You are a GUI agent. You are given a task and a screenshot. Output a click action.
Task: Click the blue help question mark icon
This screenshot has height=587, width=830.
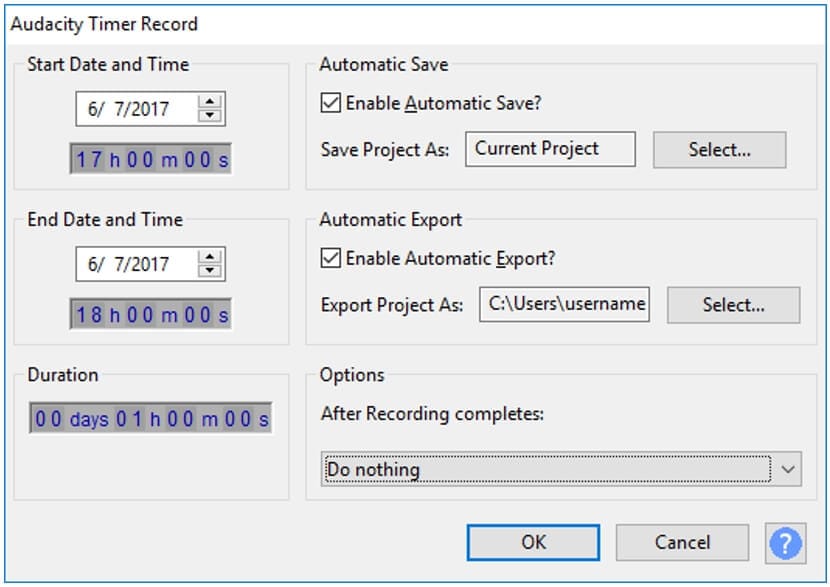tap(786, 543)
